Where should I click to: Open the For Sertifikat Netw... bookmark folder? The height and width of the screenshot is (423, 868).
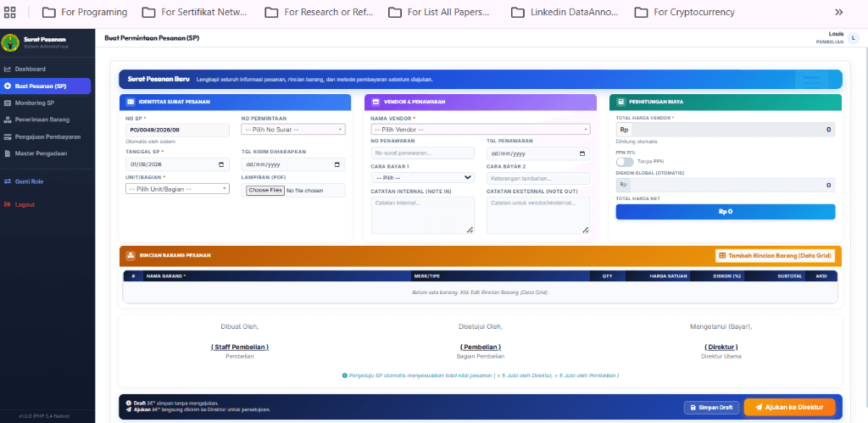[194, 12]
